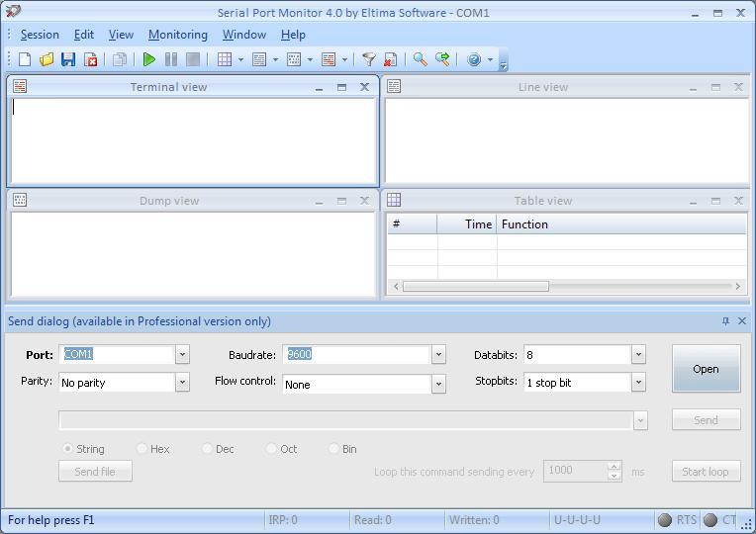Select the Dec radio button

[207, 449]
